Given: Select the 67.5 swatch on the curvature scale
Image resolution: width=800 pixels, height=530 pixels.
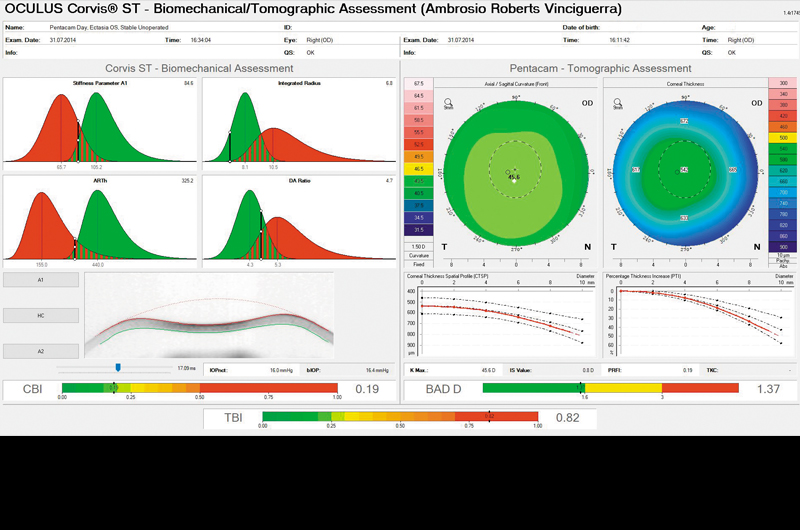Looking at the screenshot, I should point(418,84).
